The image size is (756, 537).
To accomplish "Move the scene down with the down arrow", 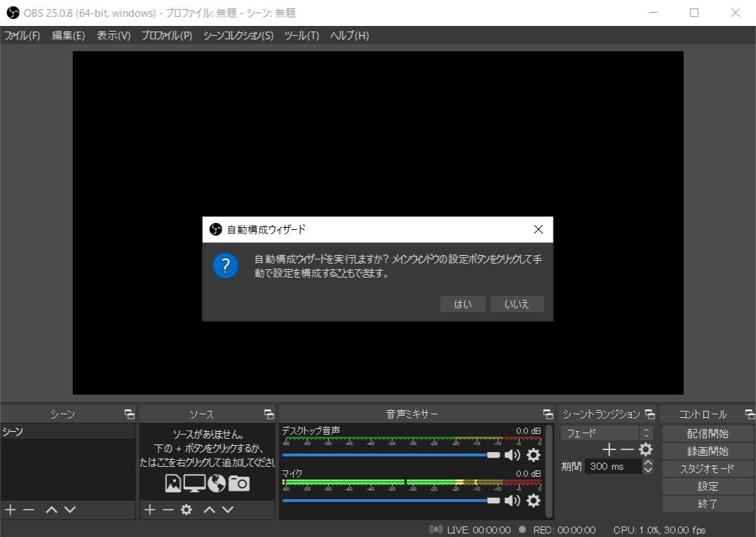I will [x=70, y=510].
